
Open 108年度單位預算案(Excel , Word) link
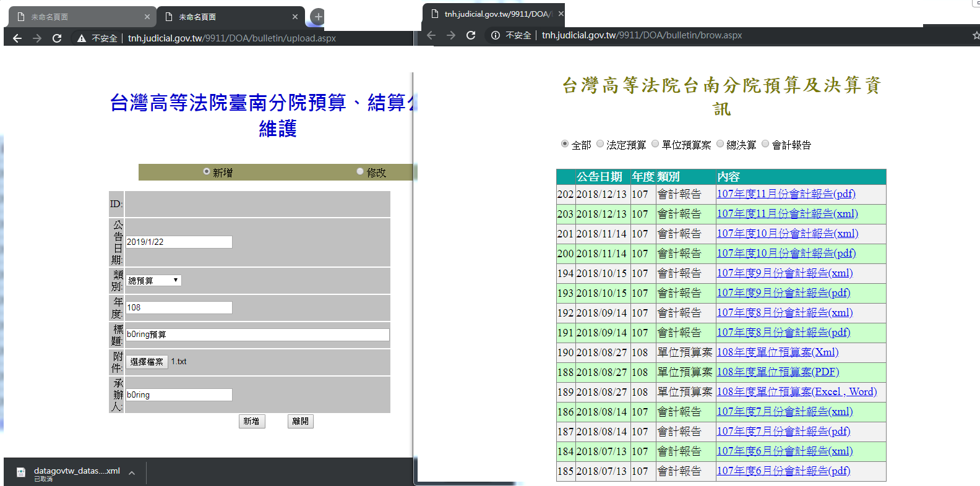(x=797, y=391)
